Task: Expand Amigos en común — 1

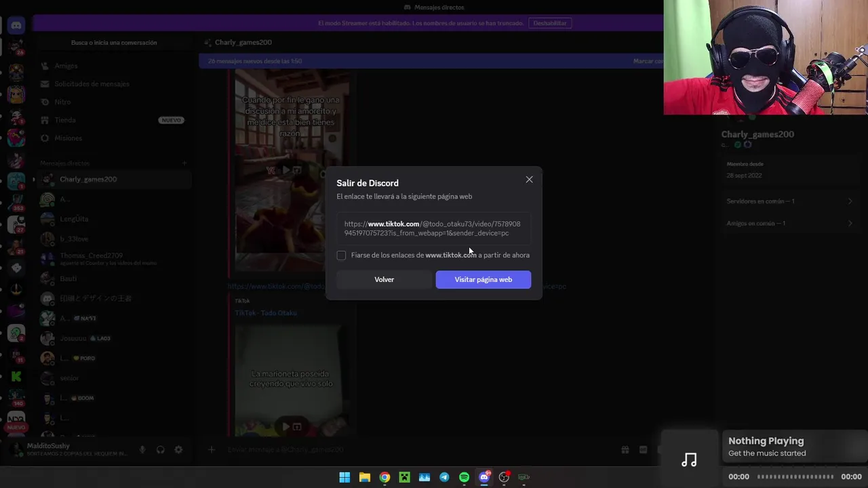Action: 789,223
